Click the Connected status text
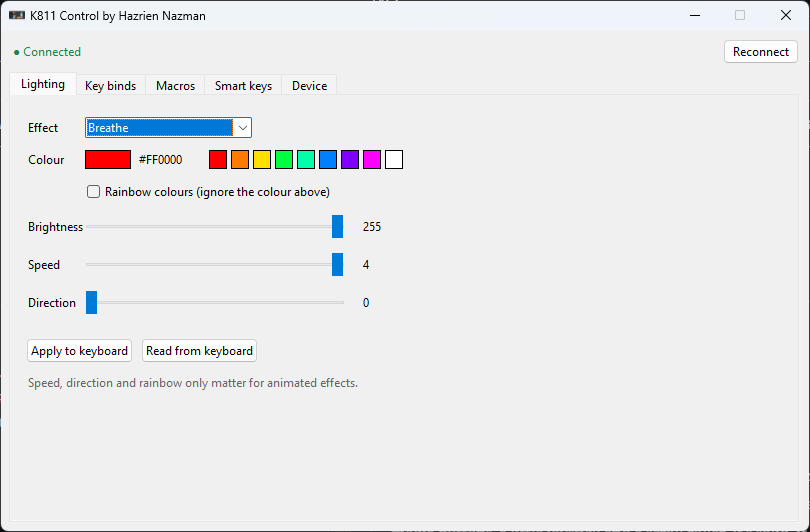Image resolution: width=810 pixels, height=532 pixels. 52,52
